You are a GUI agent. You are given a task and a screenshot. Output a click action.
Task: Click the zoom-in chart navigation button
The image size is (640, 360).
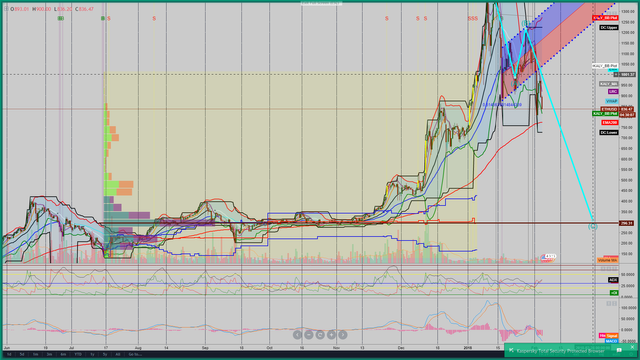[331, 335]
